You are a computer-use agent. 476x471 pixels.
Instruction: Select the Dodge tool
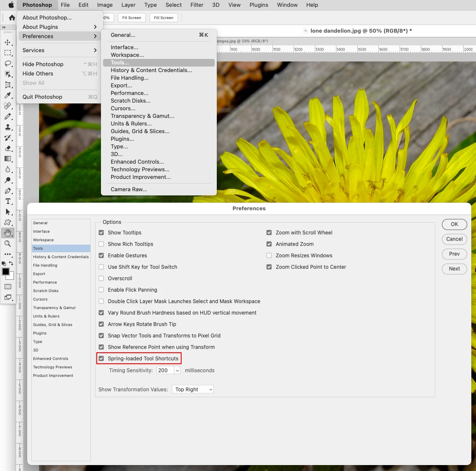8,180
